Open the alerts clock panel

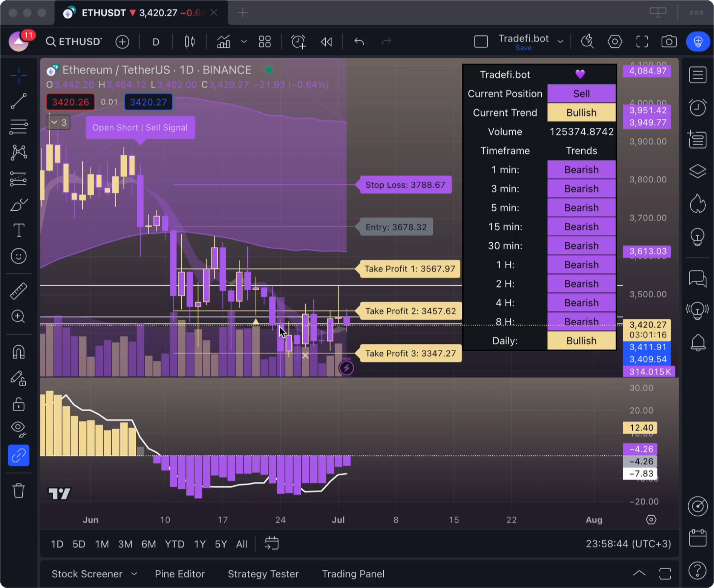[697, 108]
